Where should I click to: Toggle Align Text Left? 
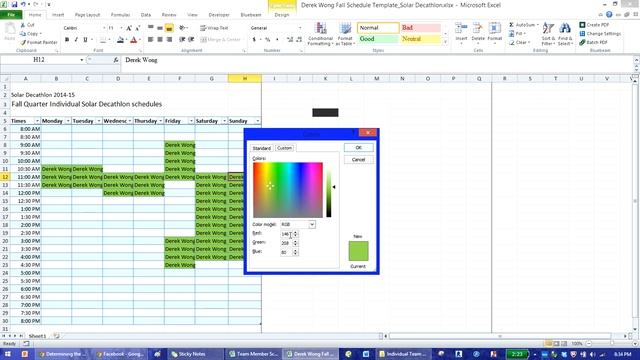[x=151, y=40]
